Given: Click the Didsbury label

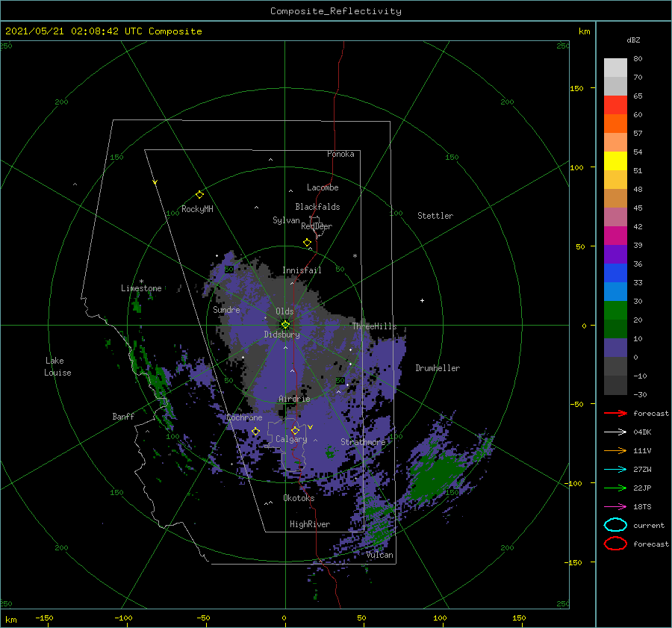Looking at the screenshot, I should point(281,335).
